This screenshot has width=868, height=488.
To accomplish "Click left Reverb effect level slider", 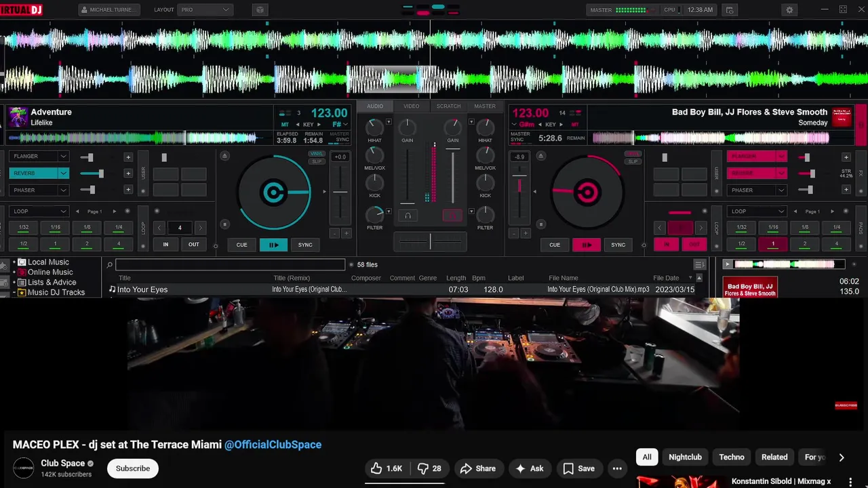I will point(91,174).
